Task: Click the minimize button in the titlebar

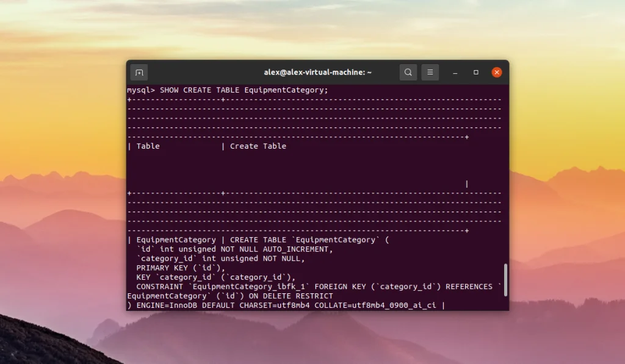Action: pos(455,72)
